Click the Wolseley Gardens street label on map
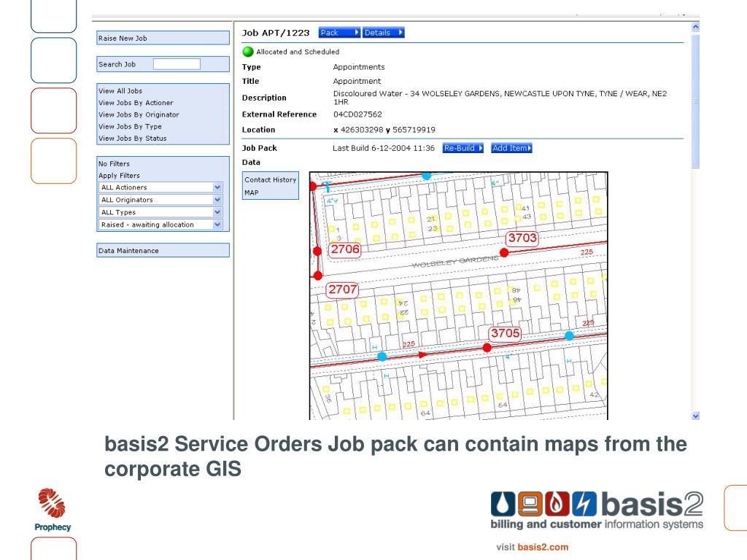The width and height of the screenshot is (747, 560). pos(455,262)
